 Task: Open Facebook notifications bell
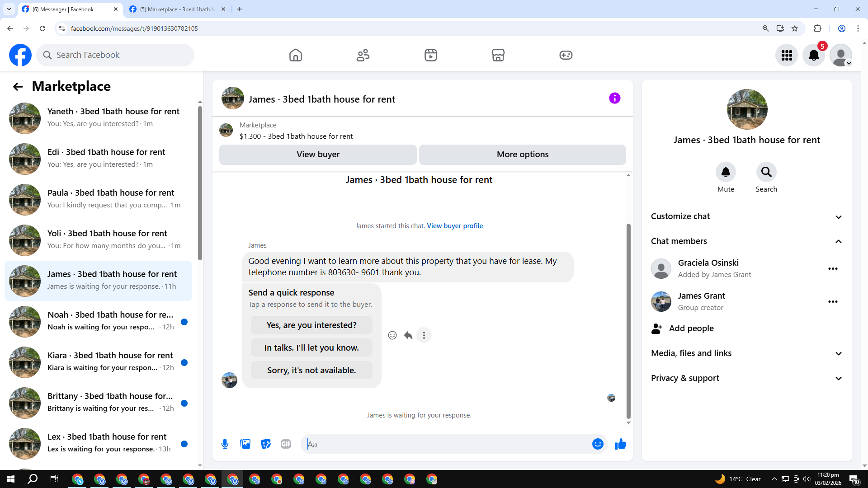[x=813, y=55]
